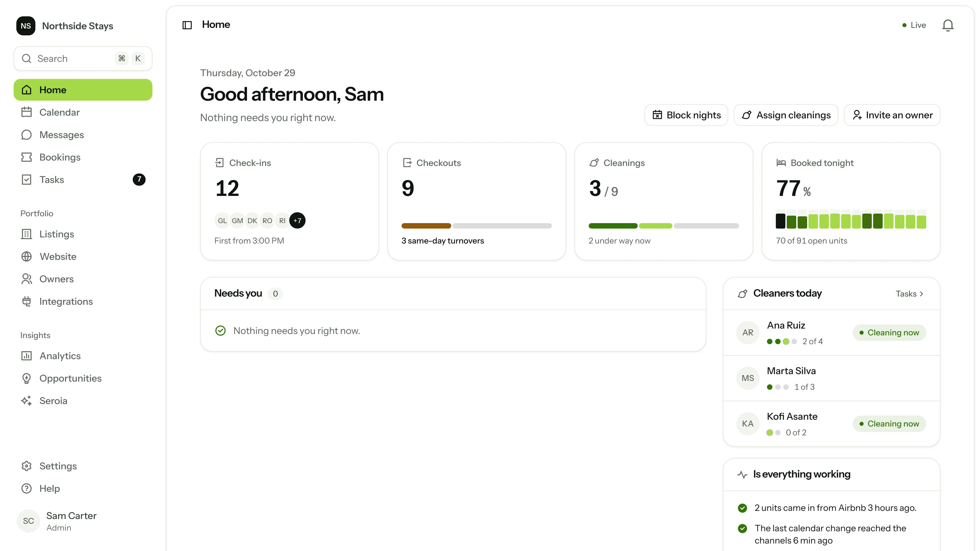Go to Bookings page
980x551 pixels.
[83, 157]
